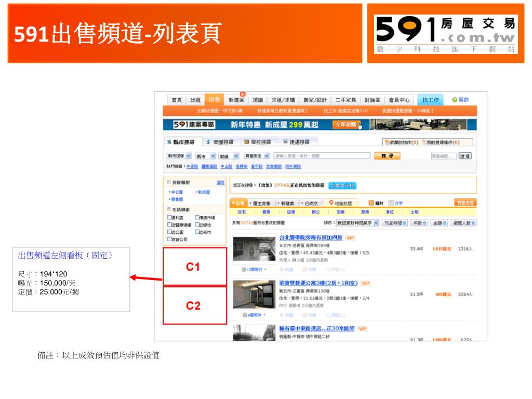The height and width of the screenshot is (399, 532).
Task: Switch to 文字 text view icon
Action: pos(391,203)
